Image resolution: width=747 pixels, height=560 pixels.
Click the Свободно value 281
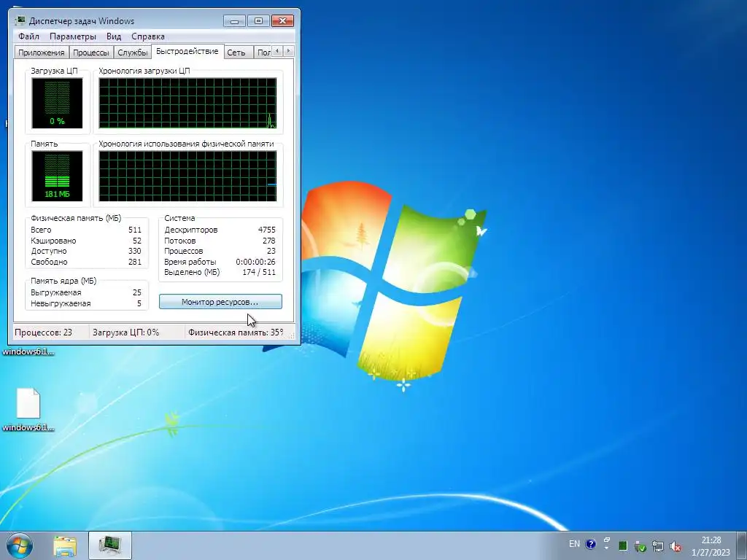click(135, 262)
